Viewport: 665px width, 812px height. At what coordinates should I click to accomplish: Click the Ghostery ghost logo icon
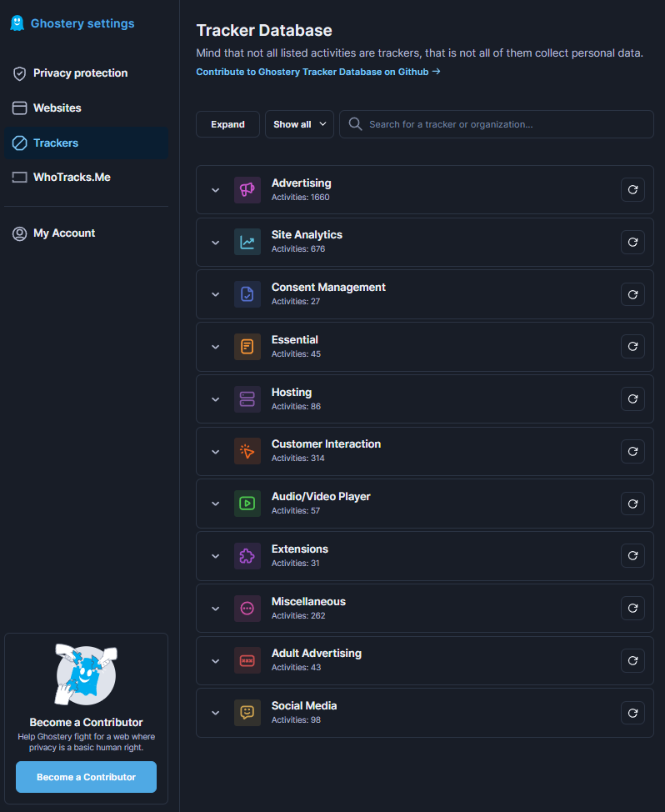tap(17, 23)
